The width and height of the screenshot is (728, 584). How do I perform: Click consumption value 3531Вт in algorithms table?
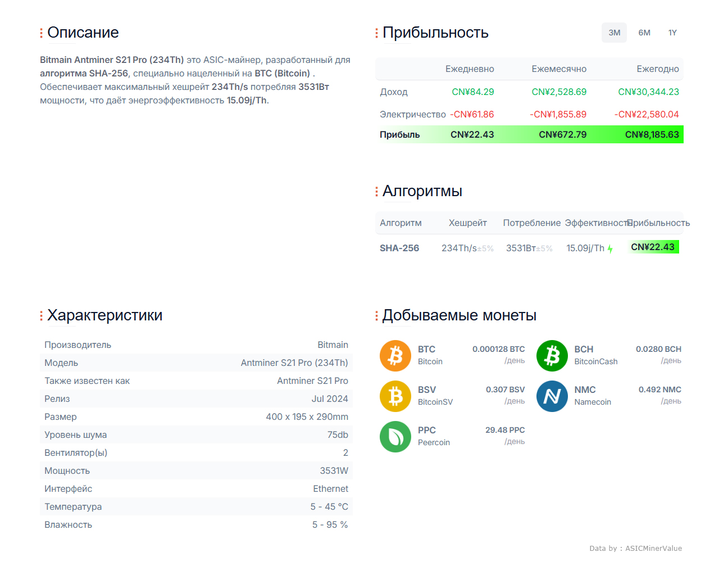click(521, 248)
